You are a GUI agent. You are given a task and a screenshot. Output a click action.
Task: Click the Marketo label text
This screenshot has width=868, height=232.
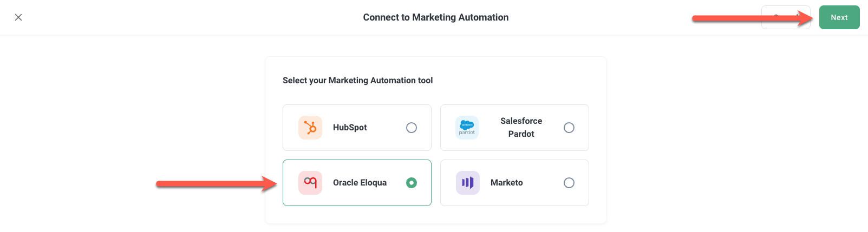tap(506, 183)
